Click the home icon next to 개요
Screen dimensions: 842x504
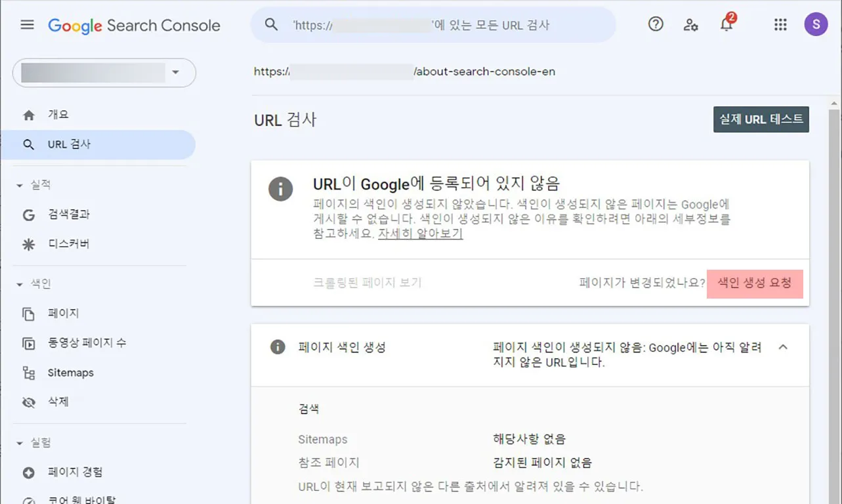tap(28, 115)
